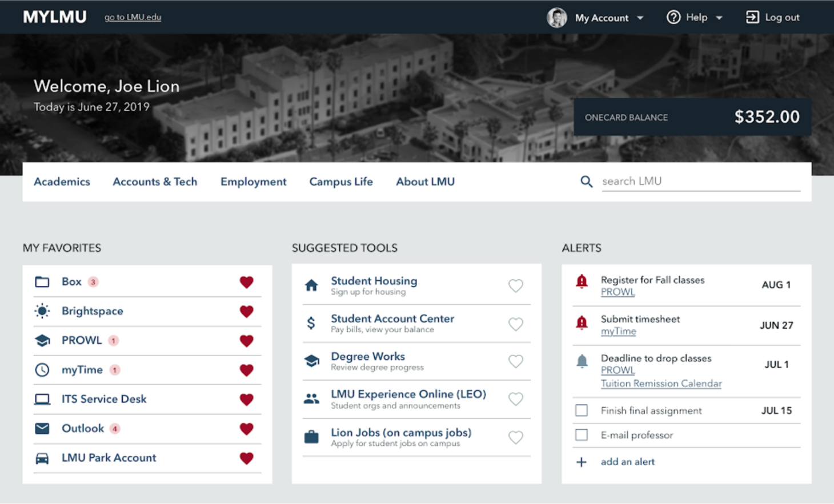Screen dimensions: 834x504
Task: Click the Brightspace sun icon
Action: [42, 311]
